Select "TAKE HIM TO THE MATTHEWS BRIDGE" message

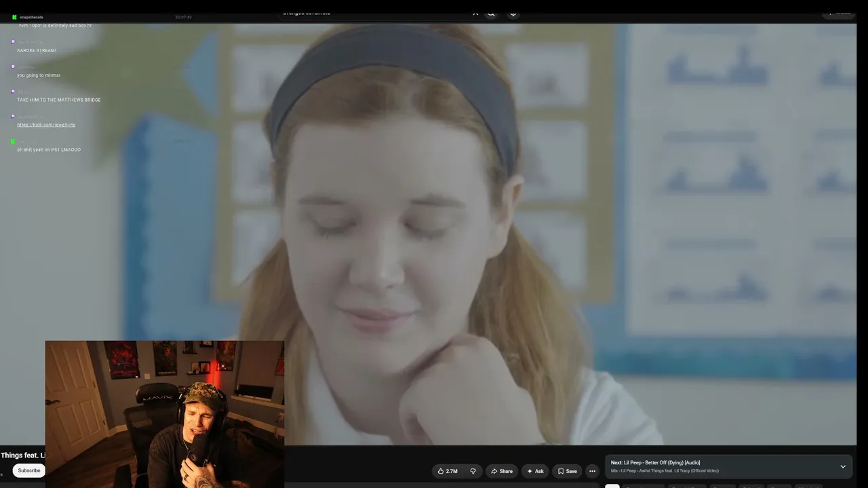click(x=59, y=100)
